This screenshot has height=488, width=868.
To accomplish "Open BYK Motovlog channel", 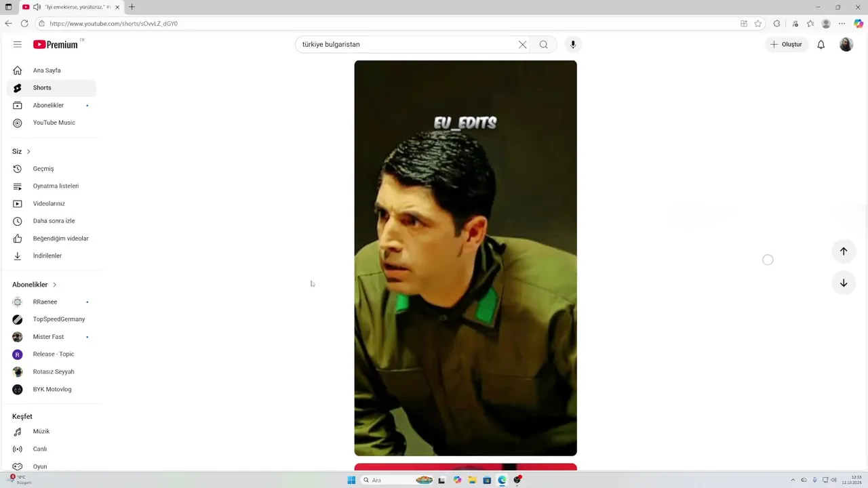I will [52, 390].
